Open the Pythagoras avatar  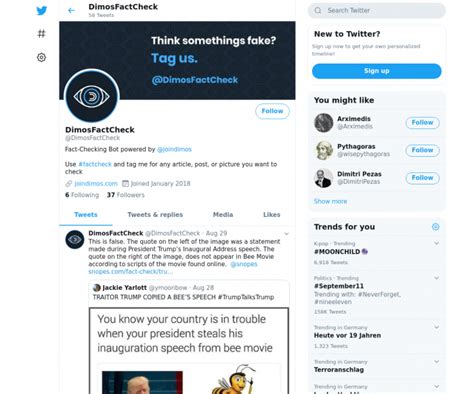(323, 150)
